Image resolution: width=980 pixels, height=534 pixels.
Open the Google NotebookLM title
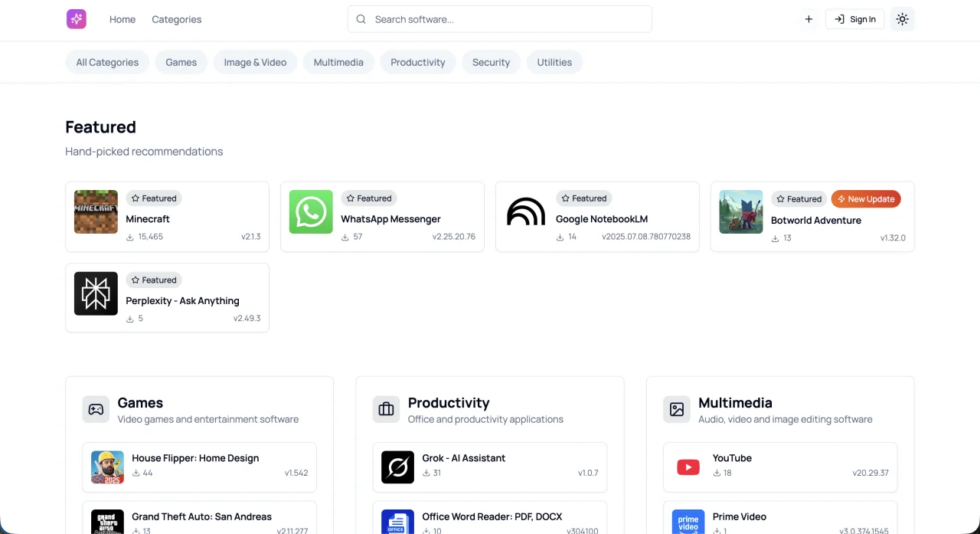point(602,219)
